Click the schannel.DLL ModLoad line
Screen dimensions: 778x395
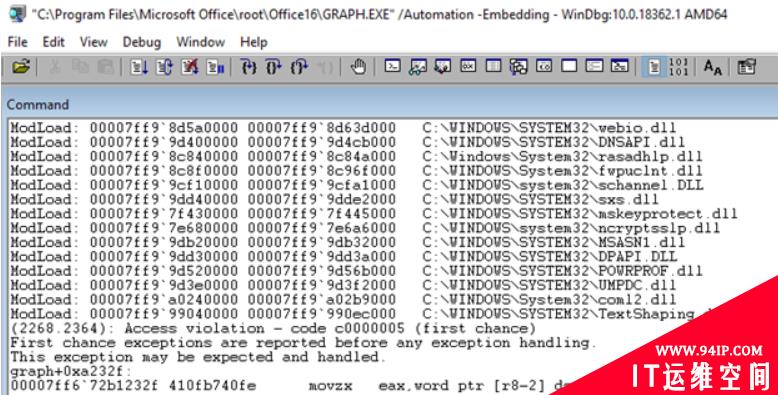[x=357, y=186]
